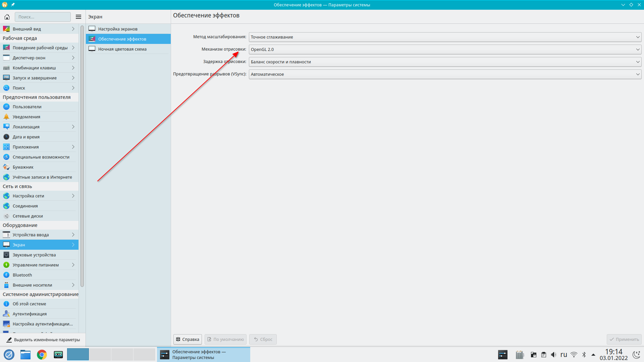Image resolution: width=644 pixels, height=362 pixels.
Task: Open the VSync tearing prevention dropdown
Action: pyautogui.click(x=445, y=74)
